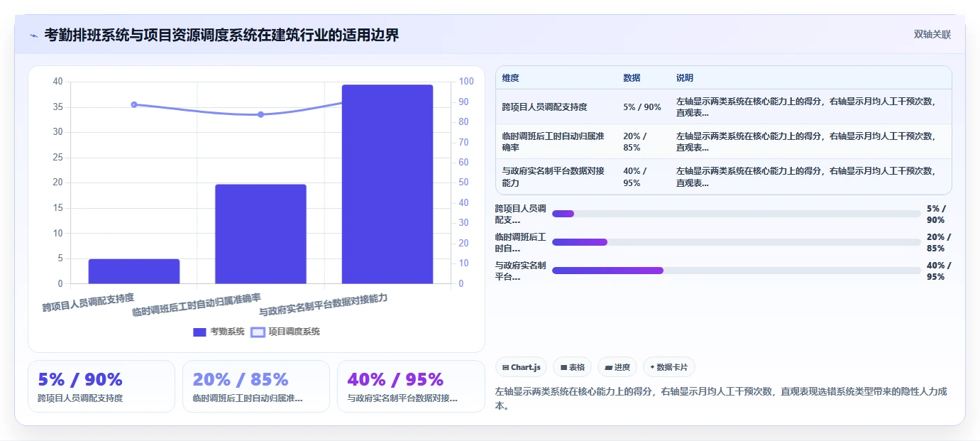Viewport: 980px width, 441px height.
Task: Toggle the 项目调度系统 legend entry
Action: [285, 332]
